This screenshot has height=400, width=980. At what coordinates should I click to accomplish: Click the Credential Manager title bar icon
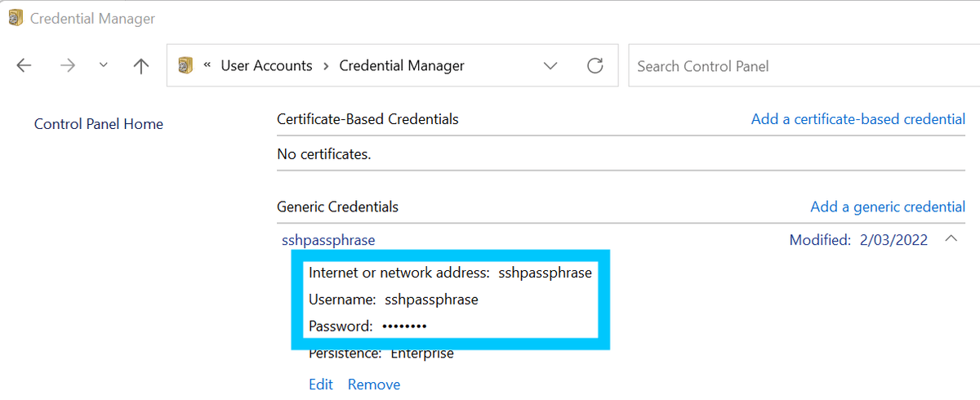16,18
